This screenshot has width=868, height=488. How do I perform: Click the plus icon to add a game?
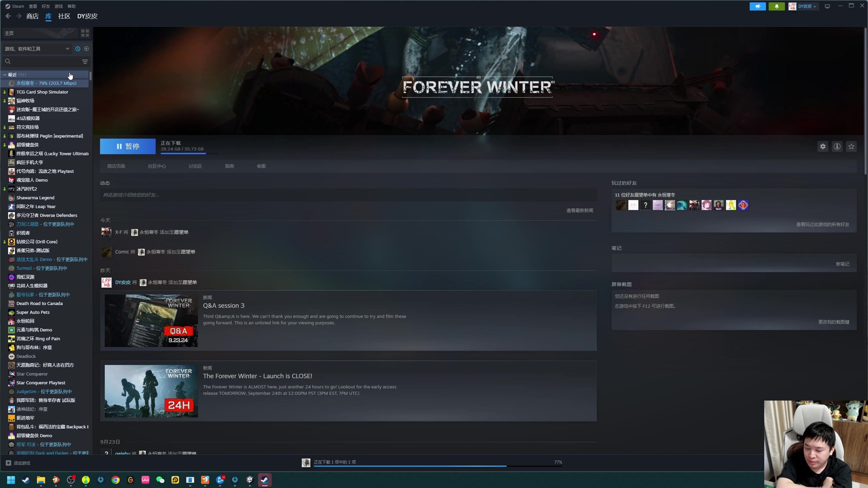8,463
